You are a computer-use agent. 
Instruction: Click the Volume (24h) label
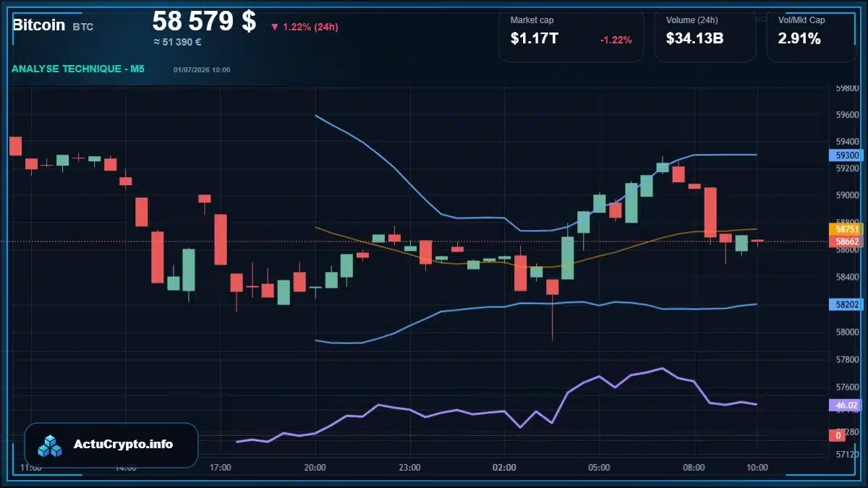coord(691,20)
